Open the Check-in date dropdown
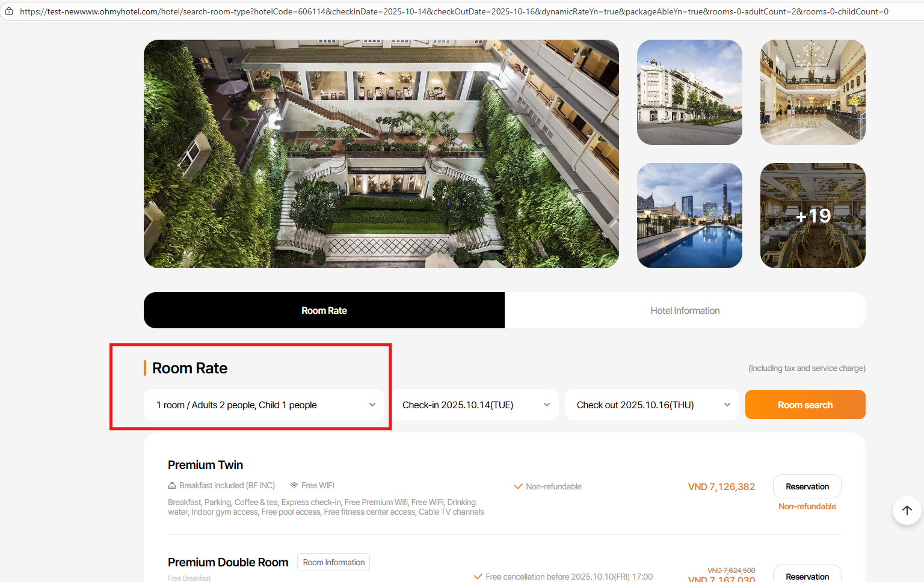The height and width of the screenshot is (582, 924). (475, 405)
